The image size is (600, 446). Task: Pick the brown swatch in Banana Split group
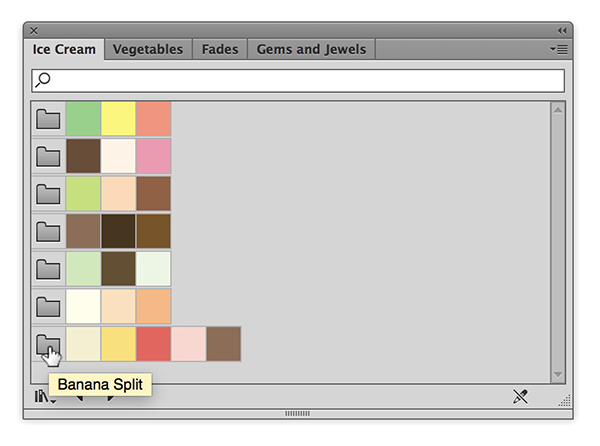(224, 344)
